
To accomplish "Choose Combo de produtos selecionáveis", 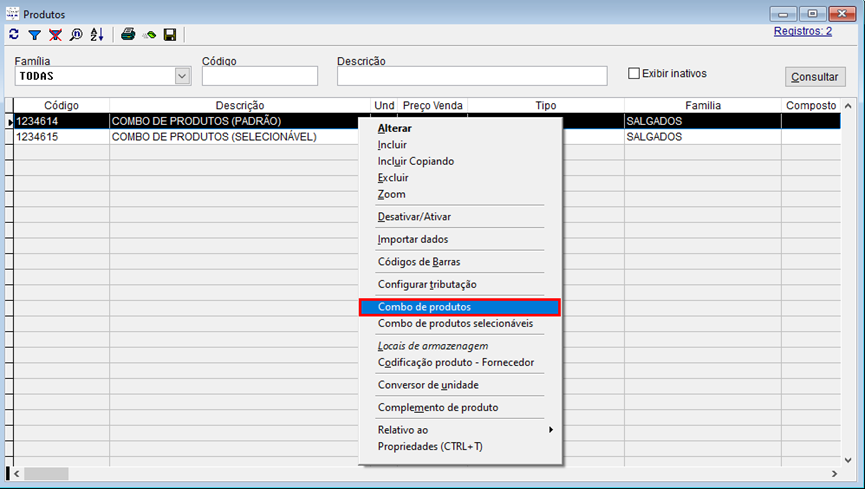I will (x=455, y=323).
